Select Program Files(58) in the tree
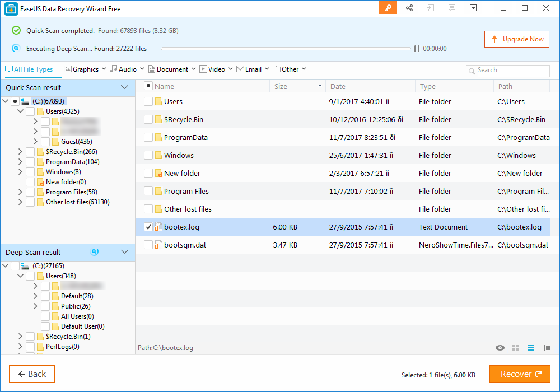This screenshot has height=392, width=560. [x=72, y=192]
